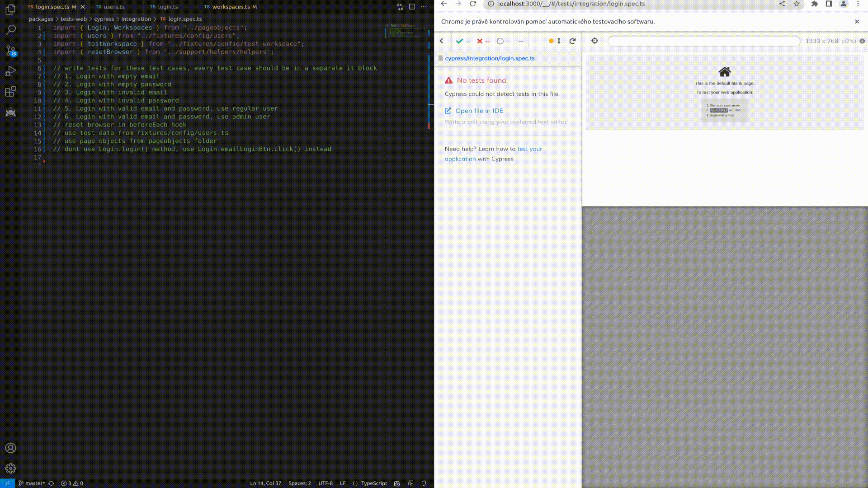
Task: Open the master branch picker
Action: [x=32, y=483]
